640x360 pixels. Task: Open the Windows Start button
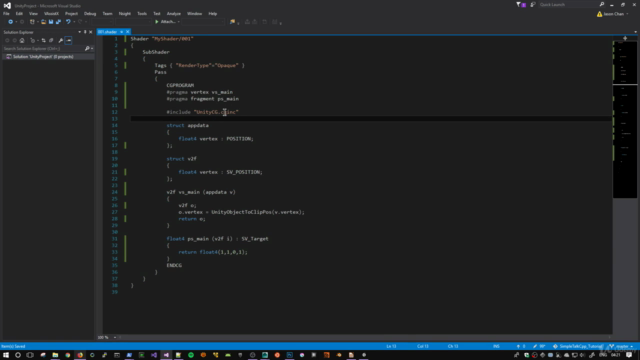[x=6, y=355]
